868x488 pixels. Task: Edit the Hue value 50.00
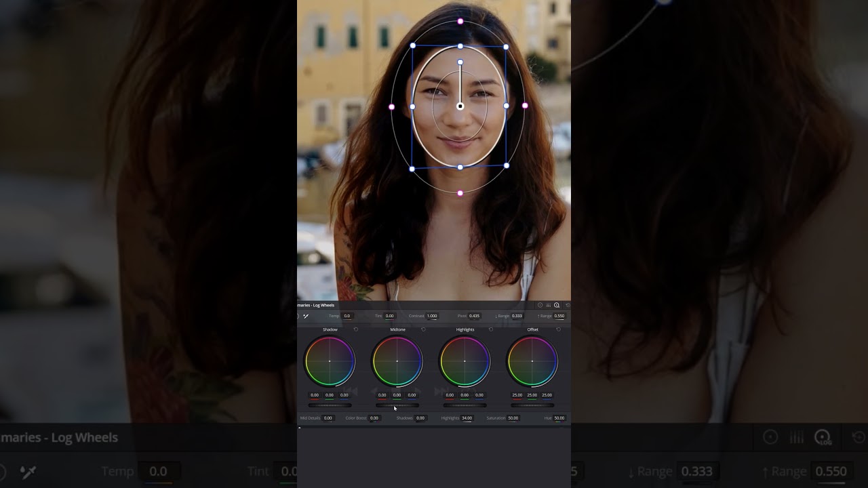(x=559, y=418)
